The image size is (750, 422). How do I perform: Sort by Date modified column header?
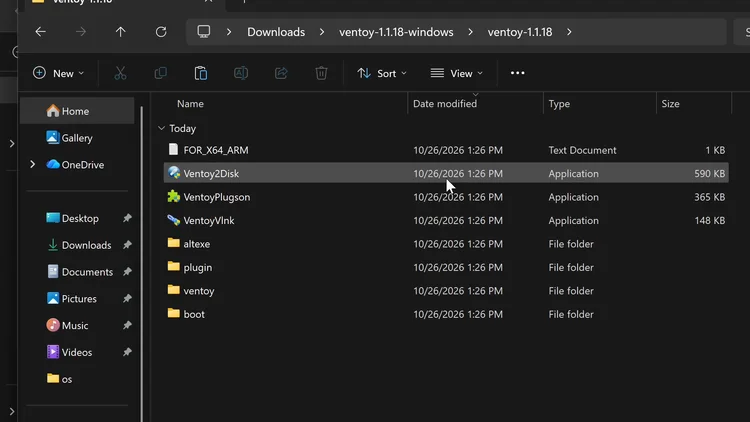pyautogui.click(x=445, y=103)
